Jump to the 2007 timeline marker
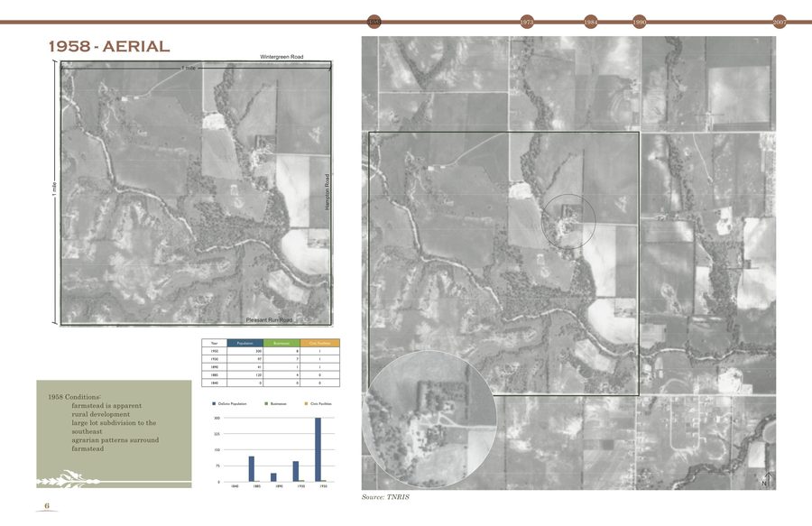Screen dimensions: 812x526 pyautogui.click(x=780, y=22)
